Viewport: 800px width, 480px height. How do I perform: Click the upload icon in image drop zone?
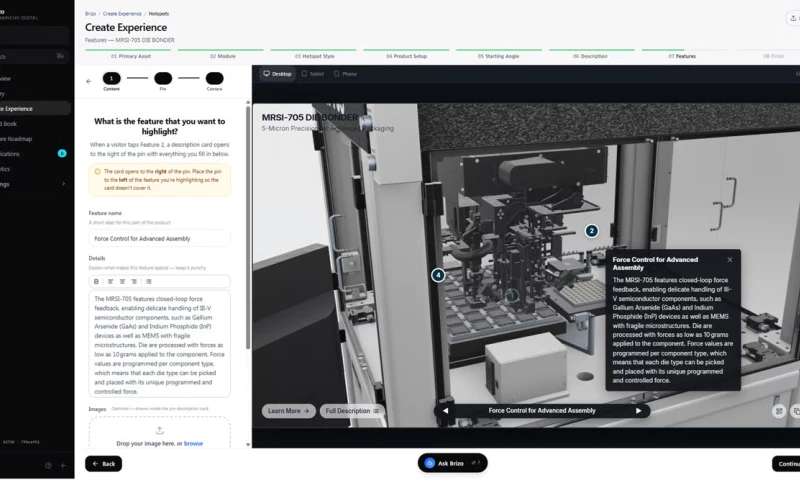point(160,431)
